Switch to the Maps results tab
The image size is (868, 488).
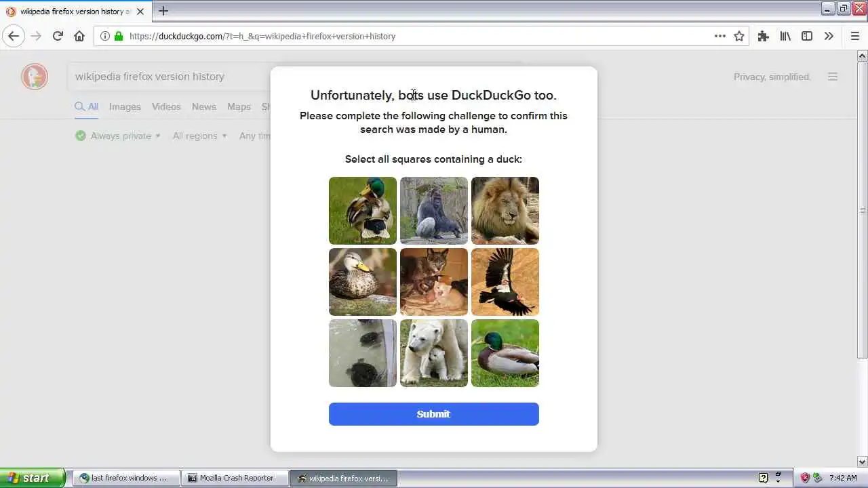tap(239, 106)
